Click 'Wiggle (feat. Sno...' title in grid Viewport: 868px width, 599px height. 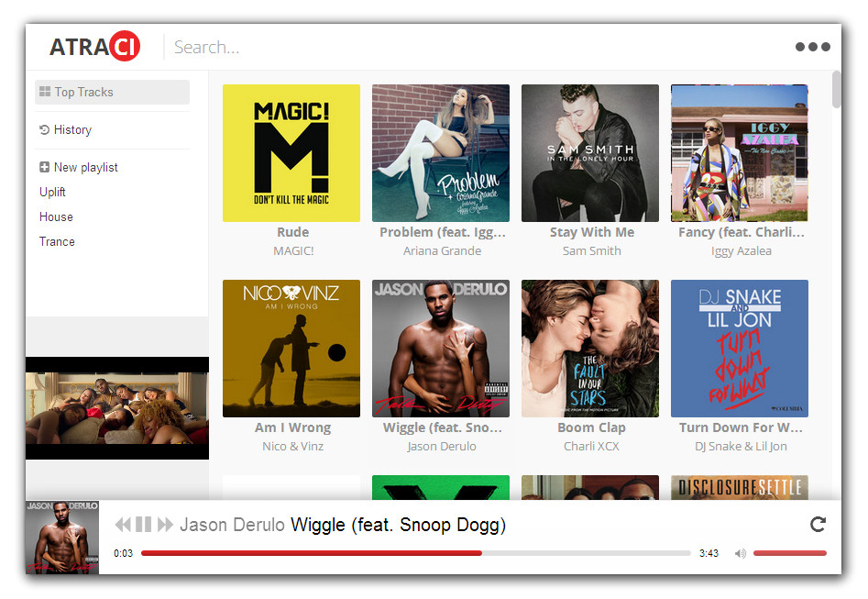pos(443,427)
